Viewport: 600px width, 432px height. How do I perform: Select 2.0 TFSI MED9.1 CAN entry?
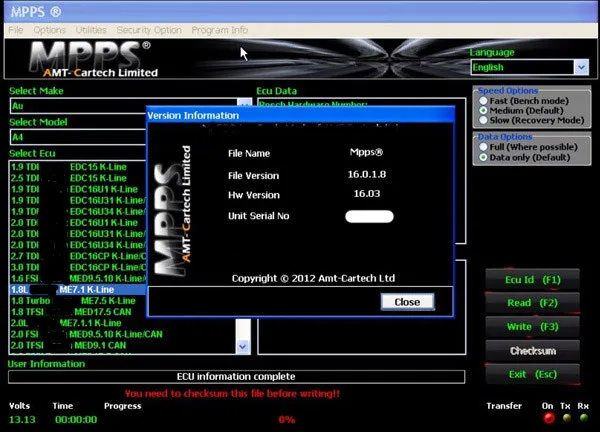(122, 345)
